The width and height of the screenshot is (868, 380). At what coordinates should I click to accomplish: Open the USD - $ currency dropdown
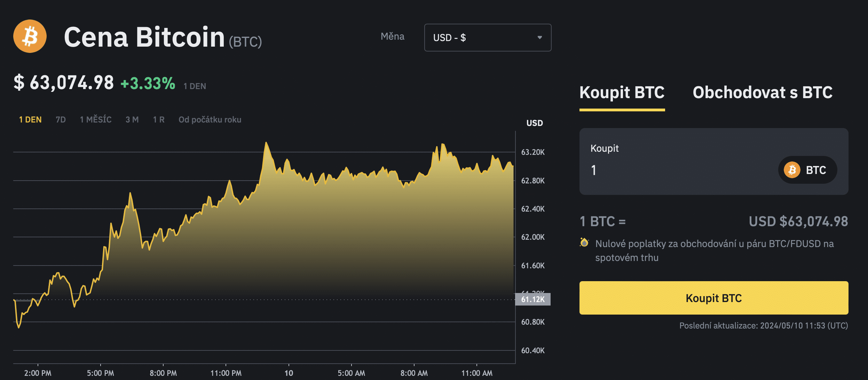pyautogui.click(x=488, y=38)
